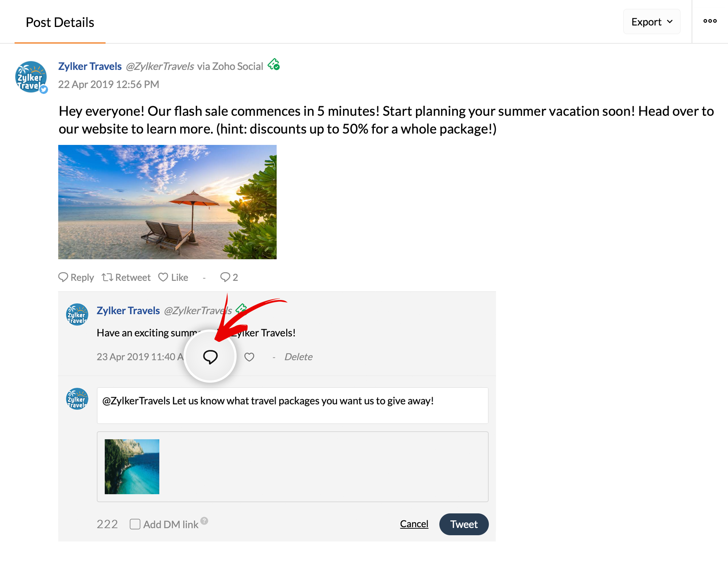Click the Like heart icon on post
The image size is (728, 564).
click(163, 277)
